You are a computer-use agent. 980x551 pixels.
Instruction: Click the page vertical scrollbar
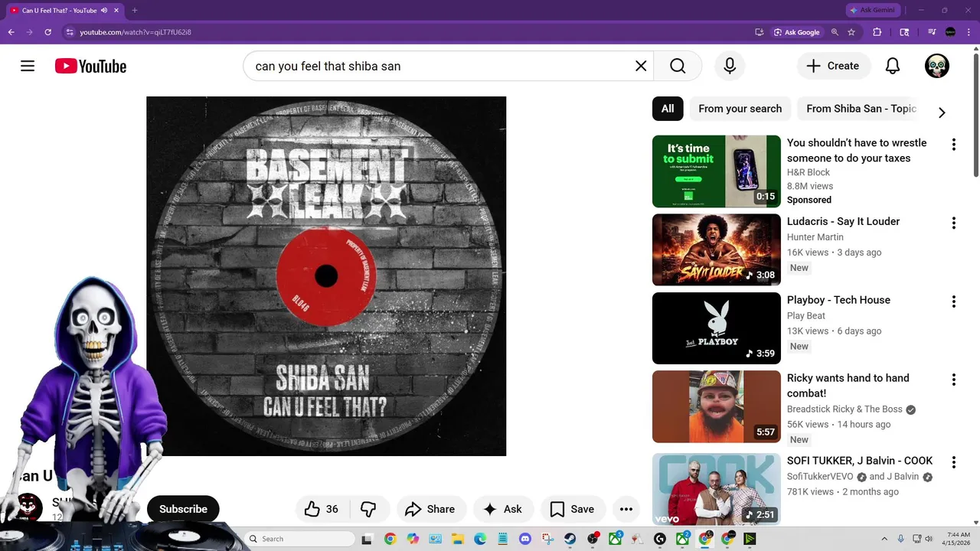click(975, 115)
